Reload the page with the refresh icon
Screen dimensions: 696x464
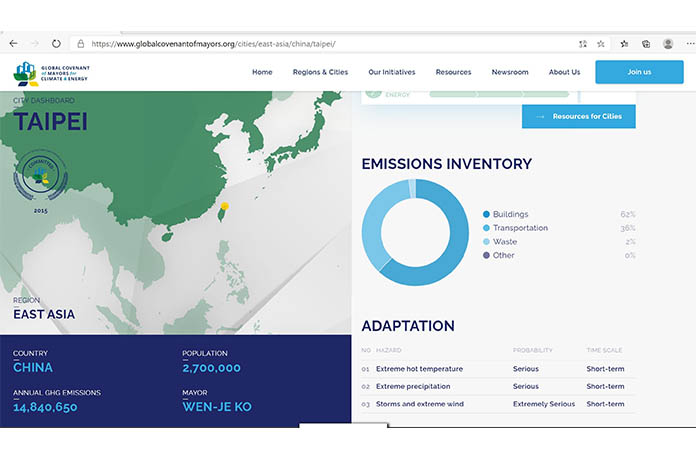(56, 44)
